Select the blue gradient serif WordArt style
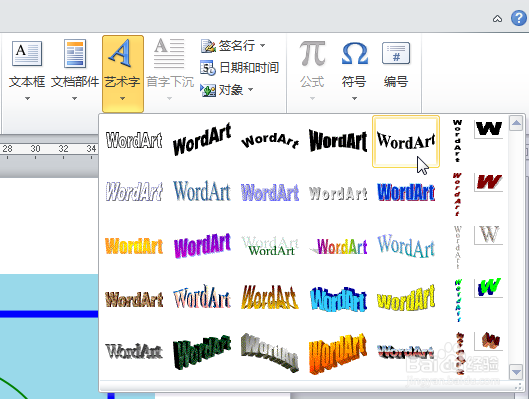The height and width of the screenshot is (399, 529). [202, 191]
